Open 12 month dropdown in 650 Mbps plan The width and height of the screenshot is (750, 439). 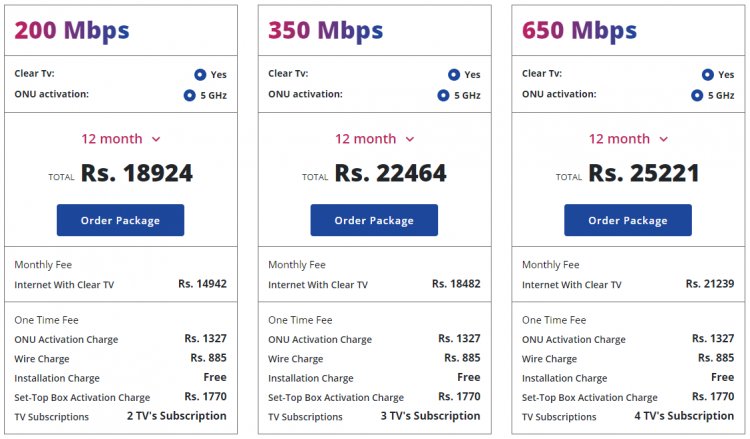point(628,139)
